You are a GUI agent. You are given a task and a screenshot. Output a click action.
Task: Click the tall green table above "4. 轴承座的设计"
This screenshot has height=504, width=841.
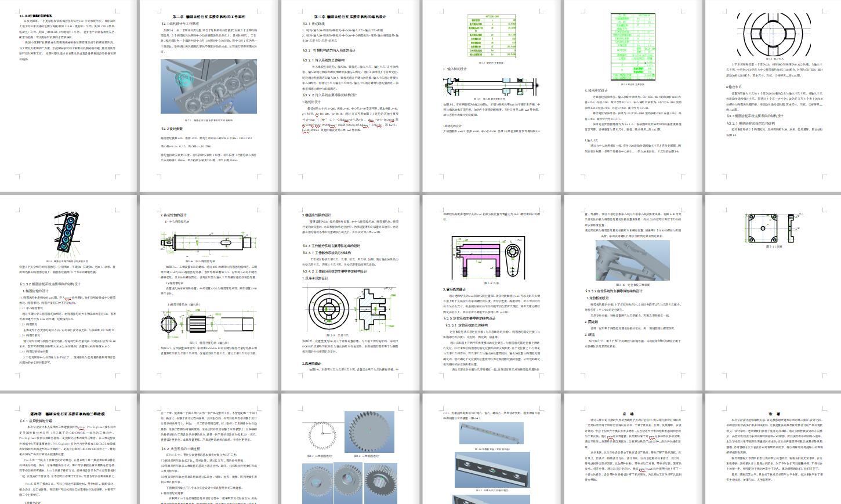[633, 46]
